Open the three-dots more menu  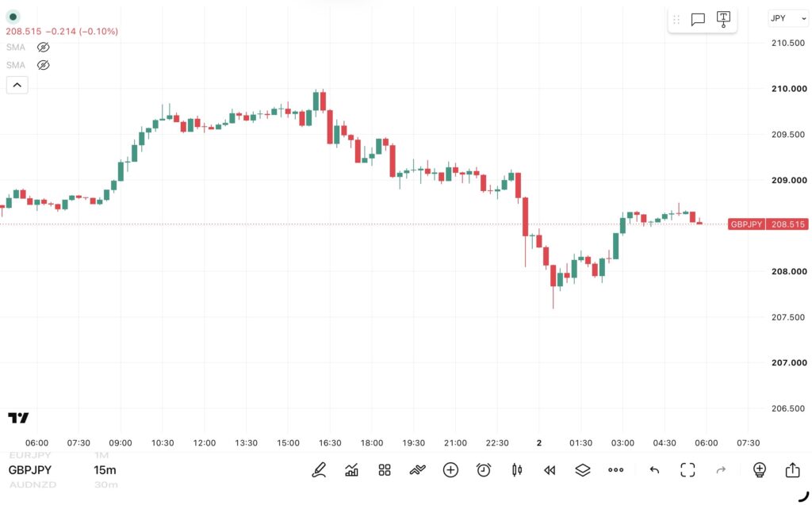pos(615,470)
